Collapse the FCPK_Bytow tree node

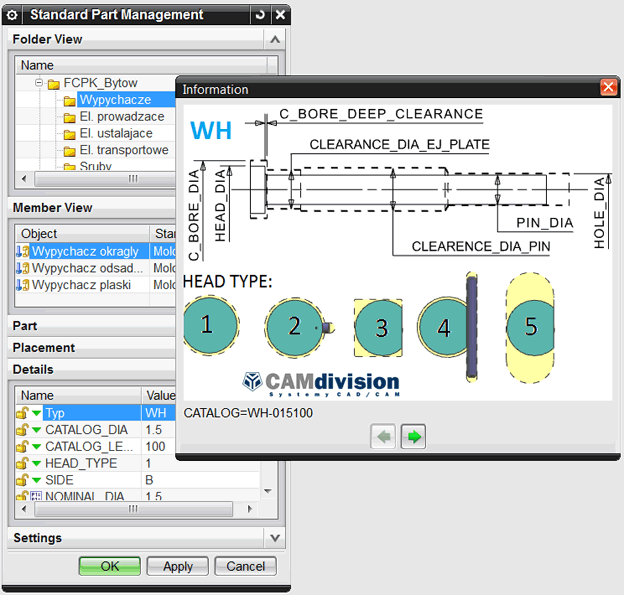coord(39,83)
